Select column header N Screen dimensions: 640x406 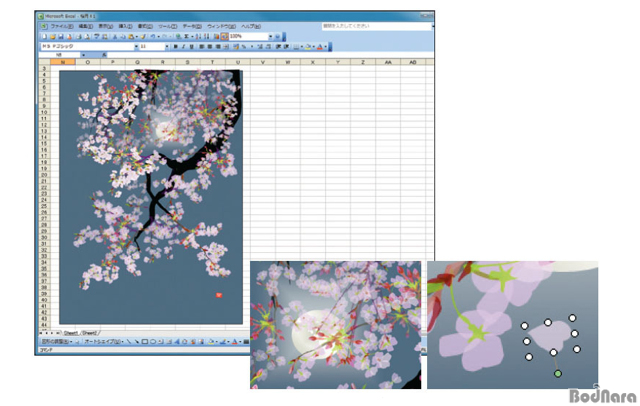tap(63, 62)
